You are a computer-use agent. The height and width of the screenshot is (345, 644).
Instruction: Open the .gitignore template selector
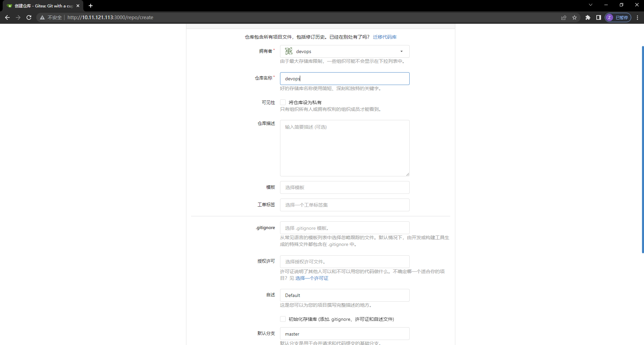(344, 228)
